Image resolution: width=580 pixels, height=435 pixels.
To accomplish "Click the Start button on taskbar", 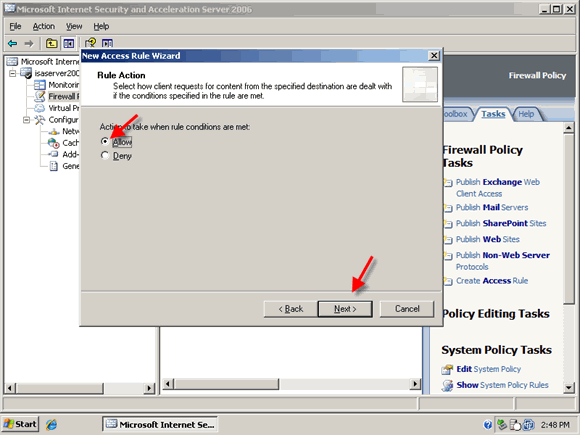I will point(20,424).
